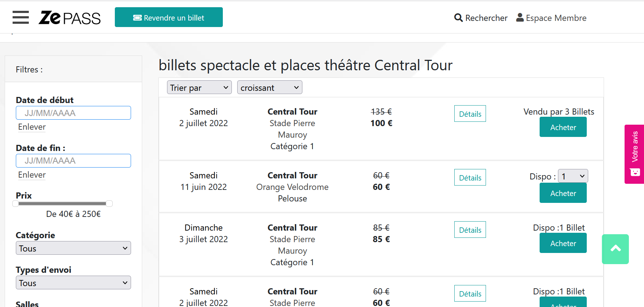Click Central Tour title in 2 juillet 100 € row

pyautogui.click(x=292, y=112)
